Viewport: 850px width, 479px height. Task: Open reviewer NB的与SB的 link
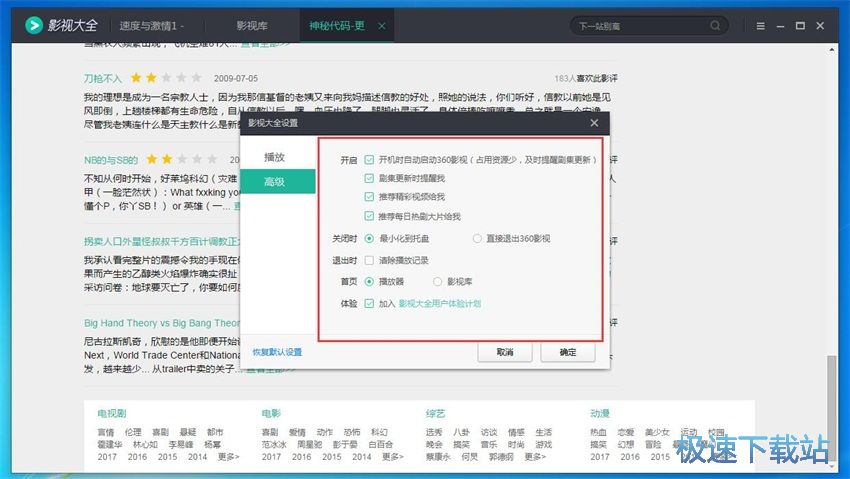pos(111,160)
